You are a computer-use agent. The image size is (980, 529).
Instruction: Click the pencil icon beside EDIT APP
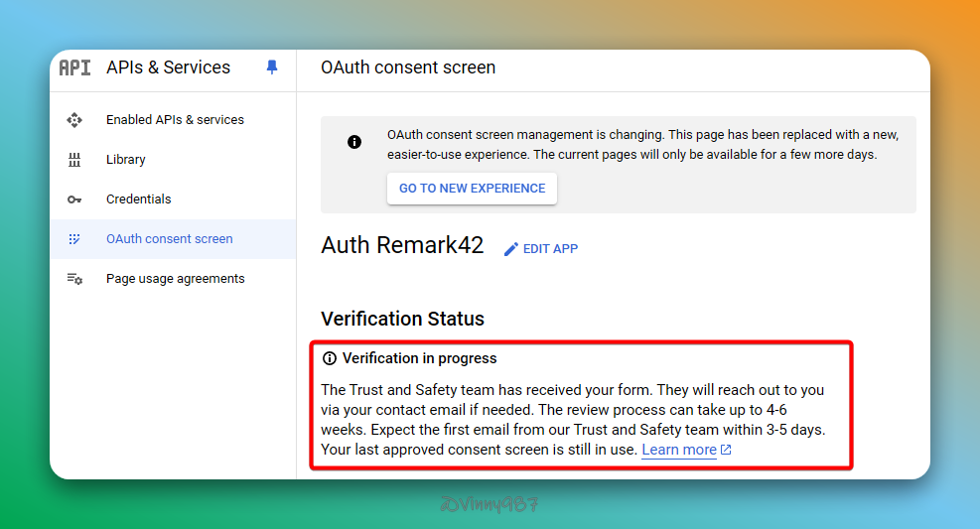[511, 249]
